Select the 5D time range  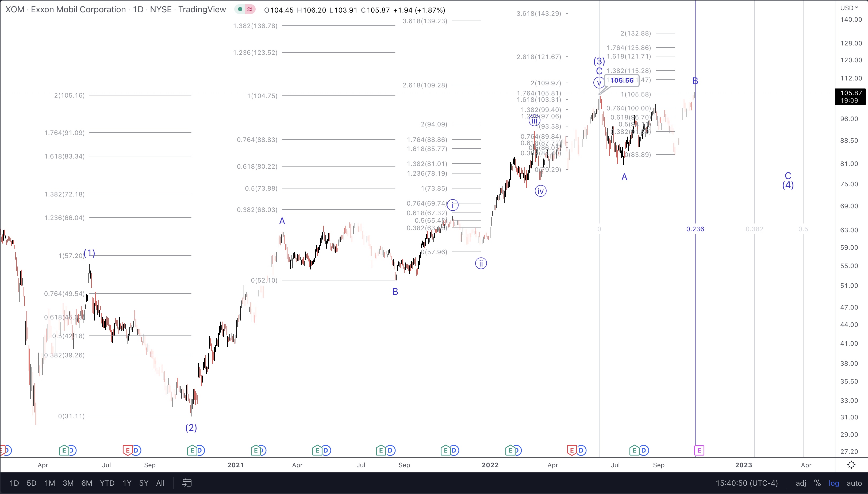[x=32, y=483]
